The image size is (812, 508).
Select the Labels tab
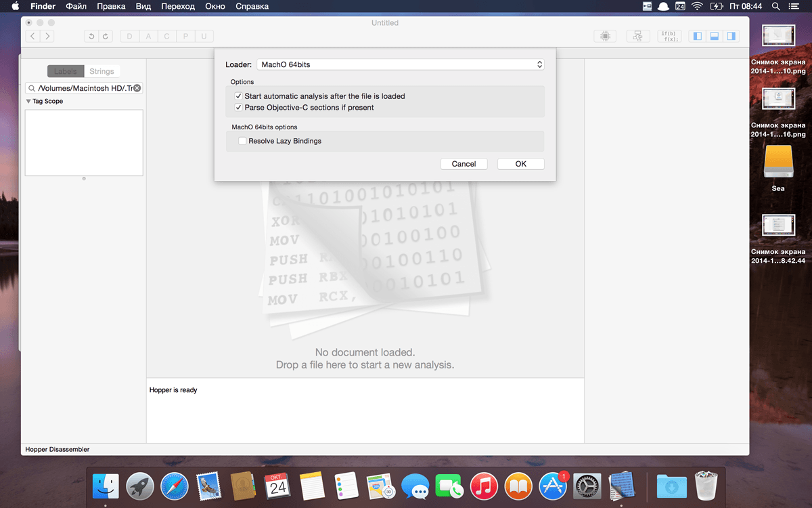coord(66,71)
